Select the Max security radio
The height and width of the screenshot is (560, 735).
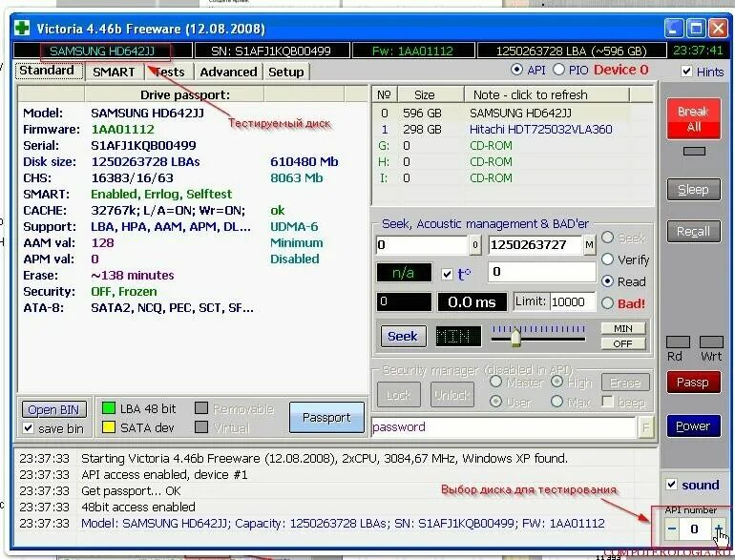pyautogui.click(x=556, y=402)
